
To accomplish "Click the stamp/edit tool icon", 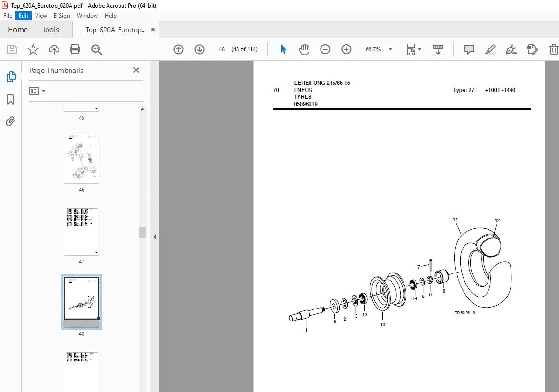I will (x=532, y=49).
